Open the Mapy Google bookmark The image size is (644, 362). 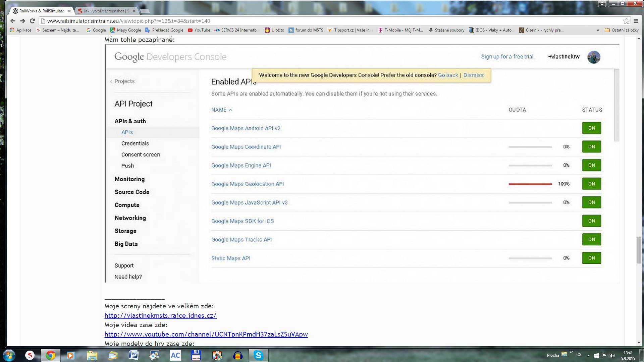pyautogui.click(x=125, y=30)
